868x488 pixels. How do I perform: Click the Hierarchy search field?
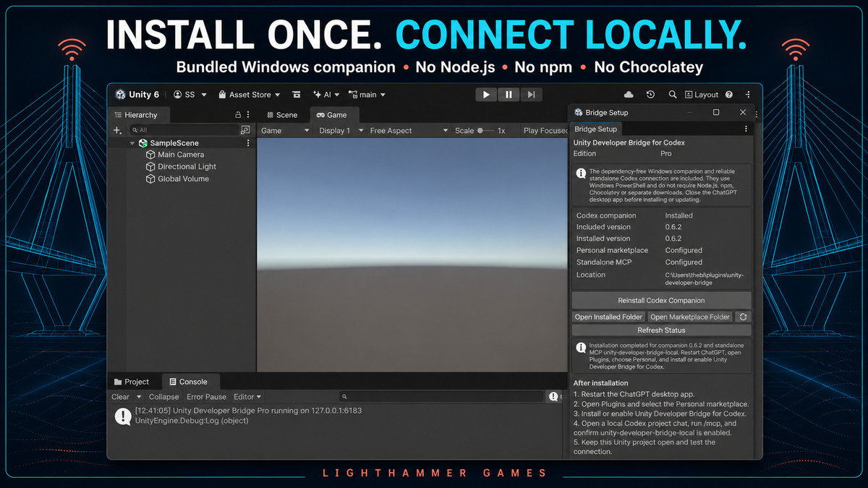coord(184,130)
